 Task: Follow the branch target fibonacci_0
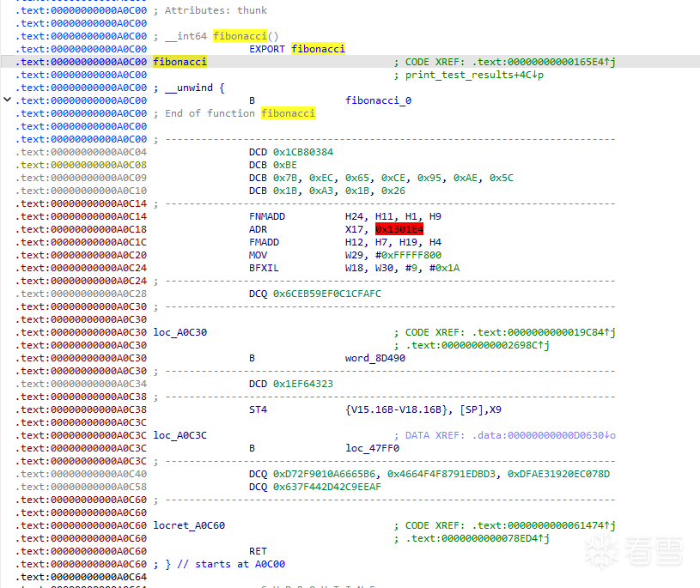coord(378,100)
